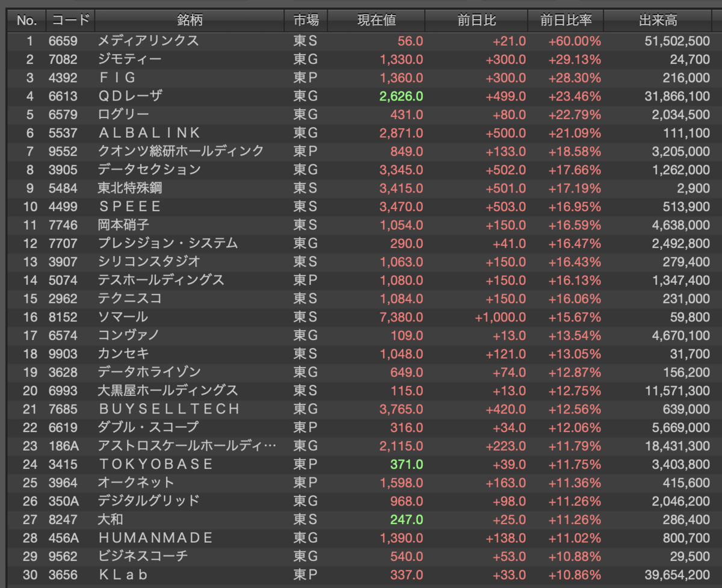Select the カンセキ stock name

point(123,354)
